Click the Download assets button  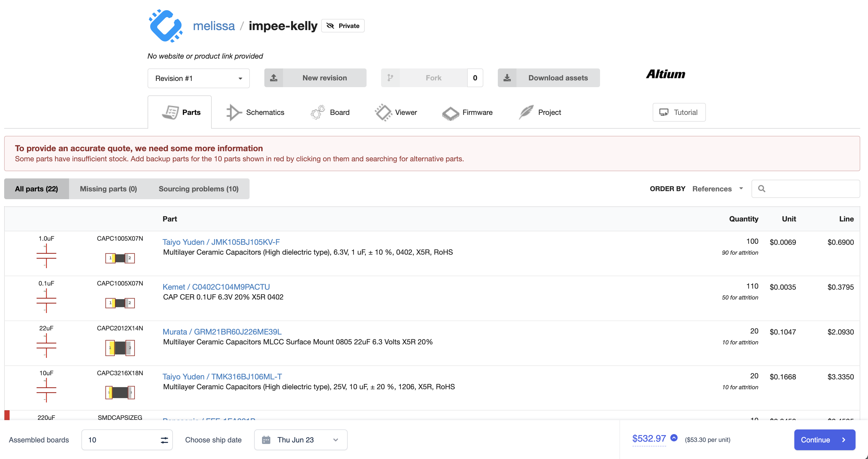[x=549, y=78]
